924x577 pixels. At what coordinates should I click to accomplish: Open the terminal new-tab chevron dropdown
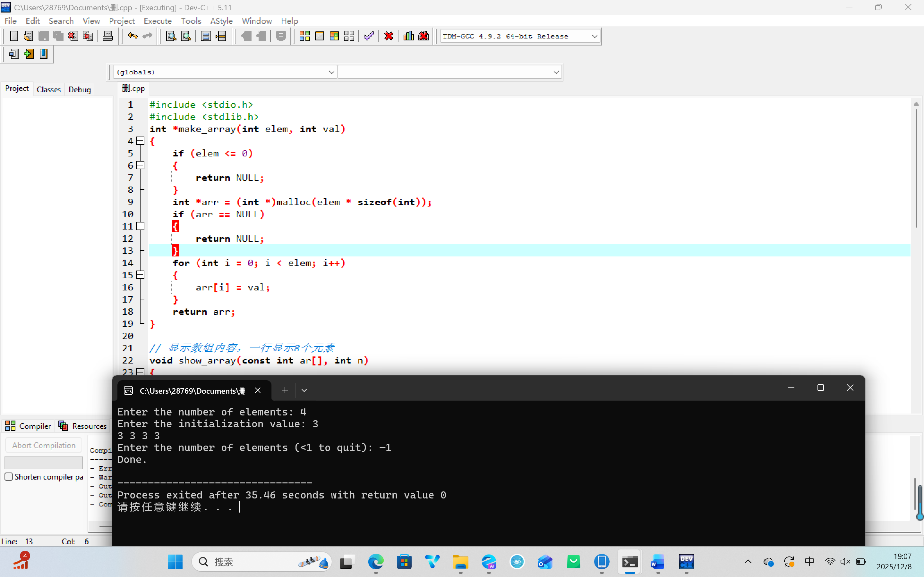pos(304,390)
